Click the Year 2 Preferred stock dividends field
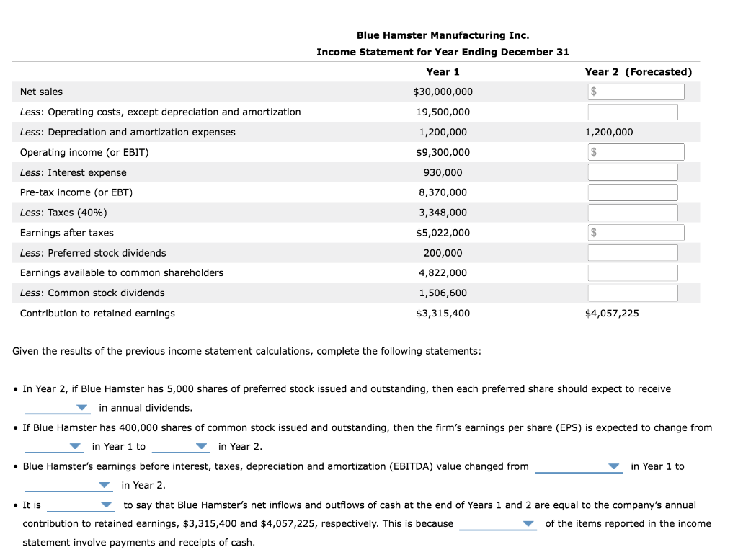The width and height of the screenshot is (738, 560). pyautogui.click(x=633, y=253)
